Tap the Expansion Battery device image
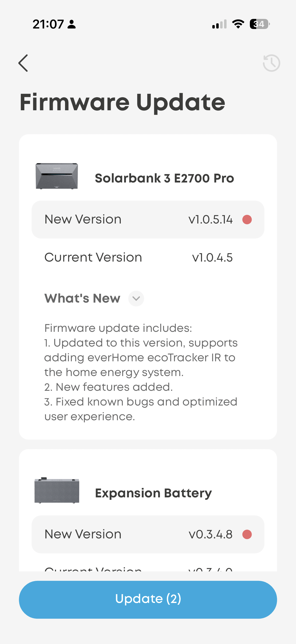This screenshot has width=296, height=644. click(x=57, y=490)
